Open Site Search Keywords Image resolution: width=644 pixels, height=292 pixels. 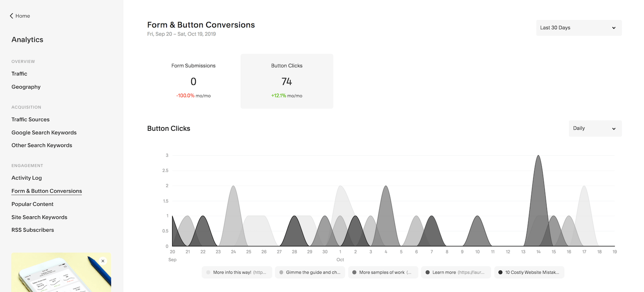pyautogui.click(x=39, y=217)
